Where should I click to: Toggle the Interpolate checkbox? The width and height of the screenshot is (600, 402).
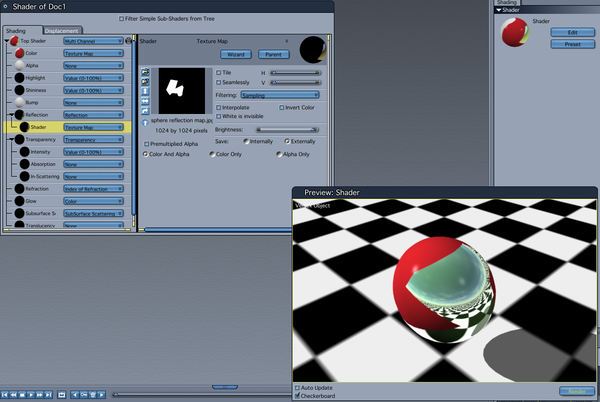pos(218,107)
